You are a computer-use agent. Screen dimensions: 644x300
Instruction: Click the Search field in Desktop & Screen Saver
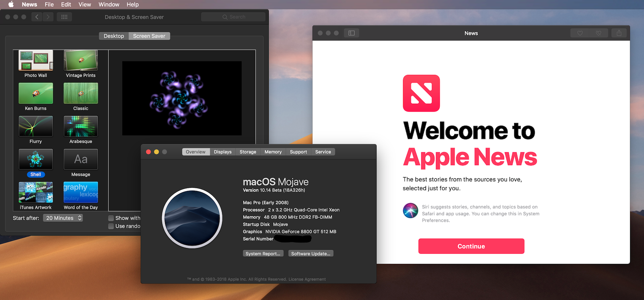(233, 17)
